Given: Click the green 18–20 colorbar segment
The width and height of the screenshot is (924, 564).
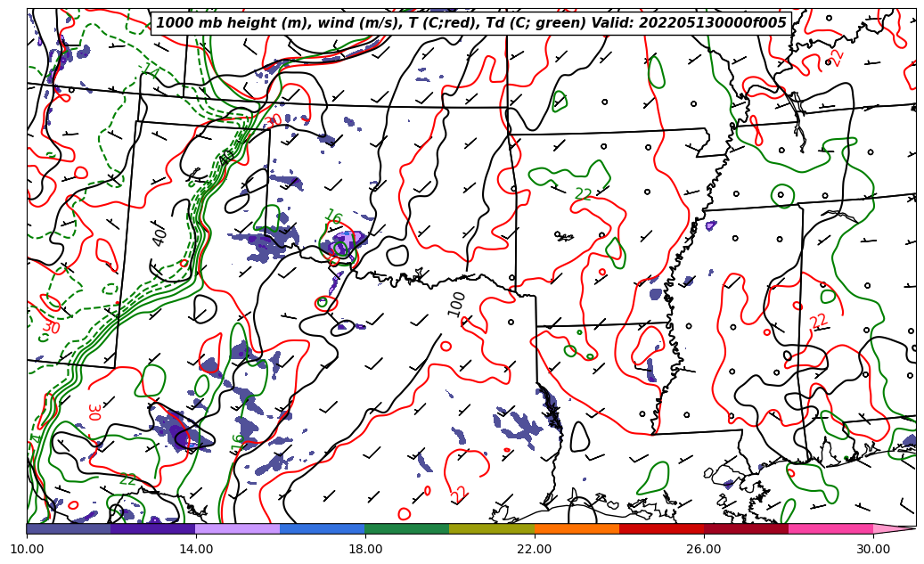Looking at the screenshot, I should point(407,528).
